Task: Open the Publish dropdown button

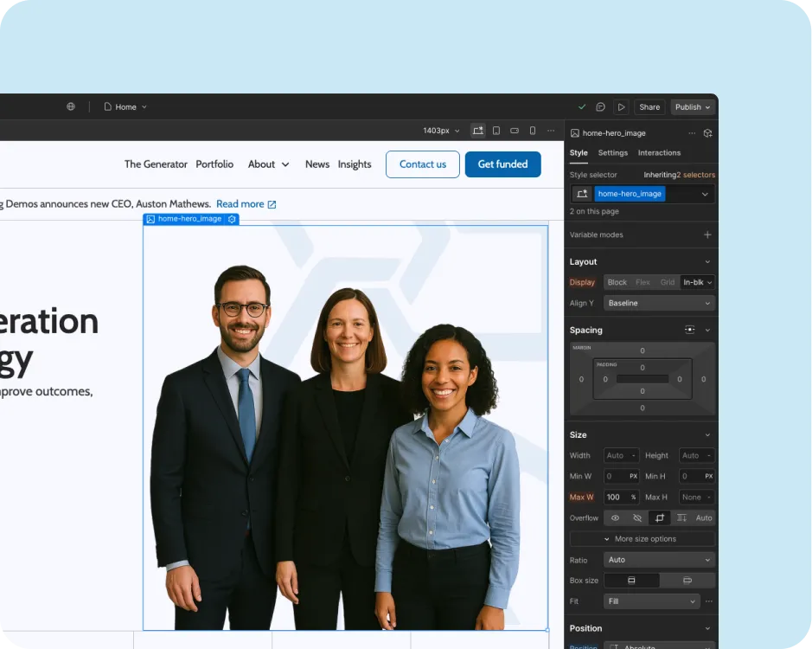Action: (693, 106)
